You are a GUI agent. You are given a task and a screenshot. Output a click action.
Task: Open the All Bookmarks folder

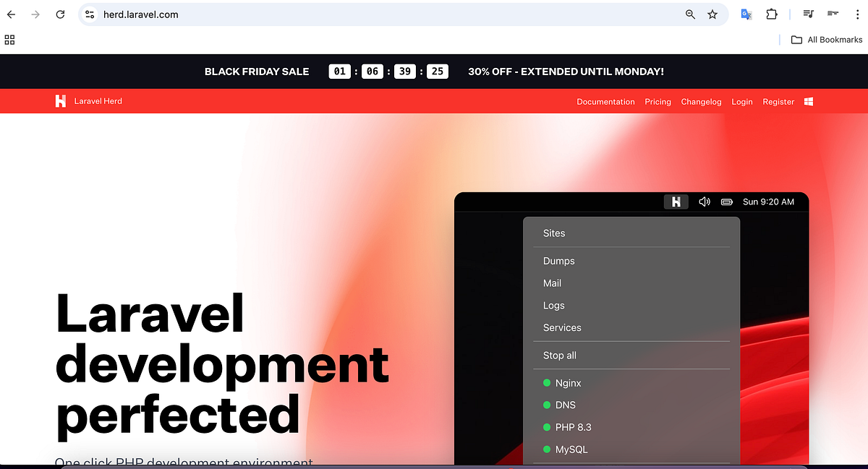(827, 40)
